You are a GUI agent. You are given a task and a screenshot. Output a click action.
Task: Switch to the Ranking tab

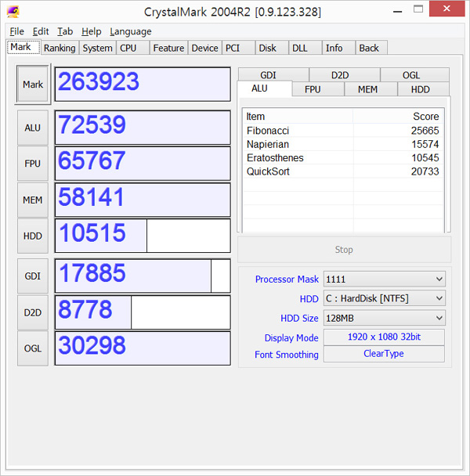pyautogui.click(x=60, y=48)
